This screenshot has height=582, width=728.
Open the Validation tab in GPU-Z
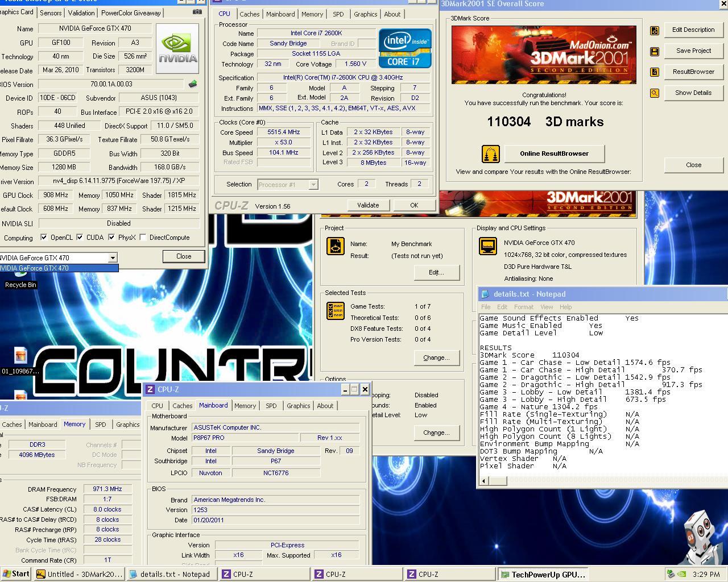(81, 13)
